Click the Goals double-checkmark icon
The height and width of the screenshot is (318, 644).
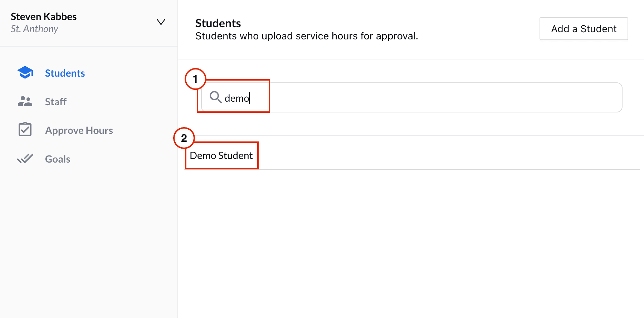tap(25, 158)
